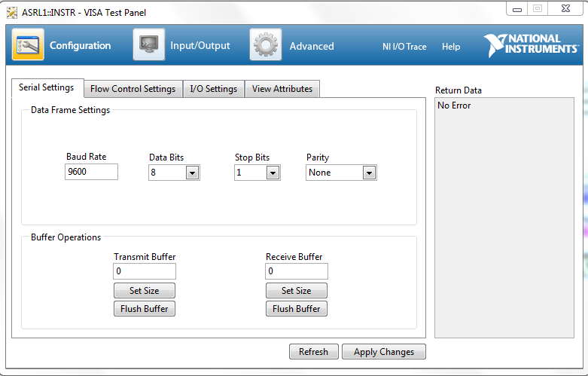
Task: Click the Refresh button
Action: (x=314, y=352)
